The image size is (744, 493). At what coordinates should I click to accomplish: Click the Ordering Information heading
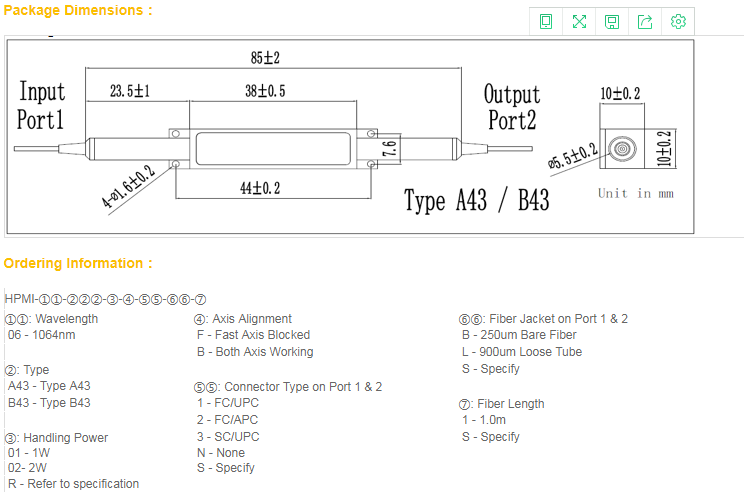(x=78, y=263)
